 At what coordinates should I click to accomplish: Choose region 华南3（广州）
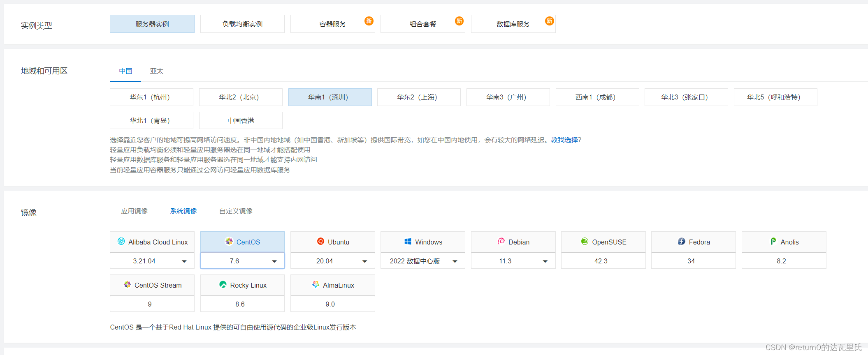click(x=508, y=97)
